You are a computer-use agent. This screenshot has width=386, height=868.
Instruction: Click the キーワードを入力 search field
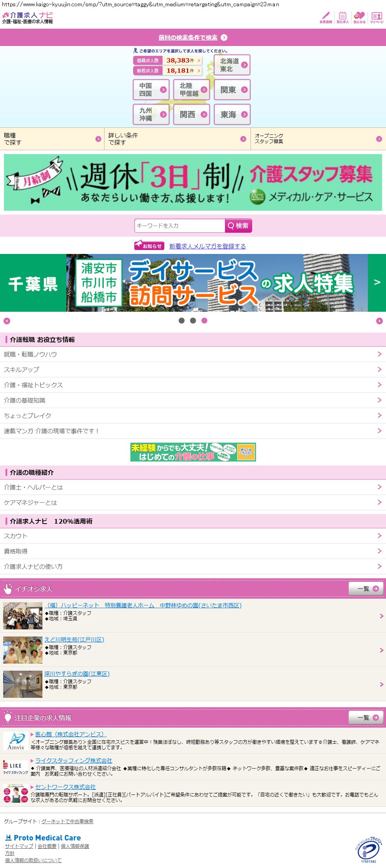[x=180, y=226]
